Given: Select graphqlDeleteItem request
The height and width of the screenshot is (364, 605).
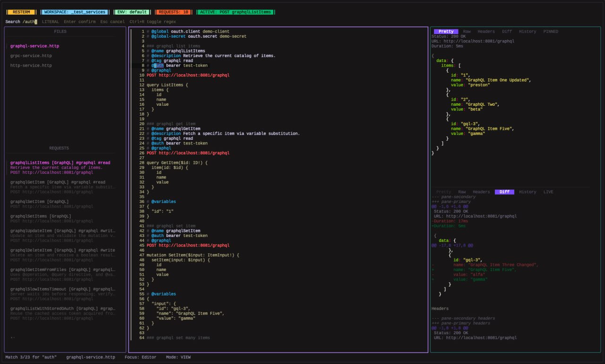Looking at the screenshot, I should coord(62,255).
